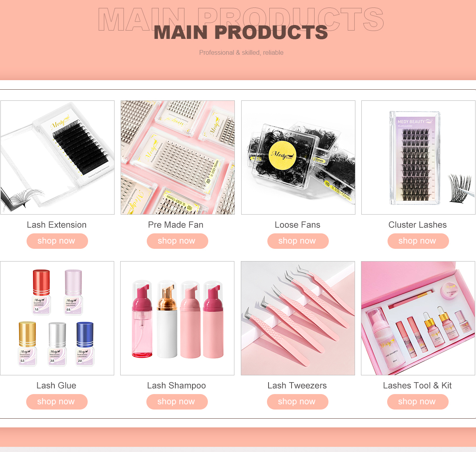Open the Pre Made Fan product image

pyautogui.click(x=178, y=158)
